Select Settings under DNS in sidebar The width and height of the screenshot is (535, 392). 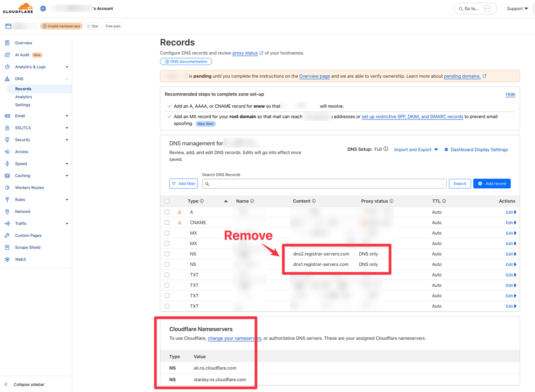(x=23, y=105)
